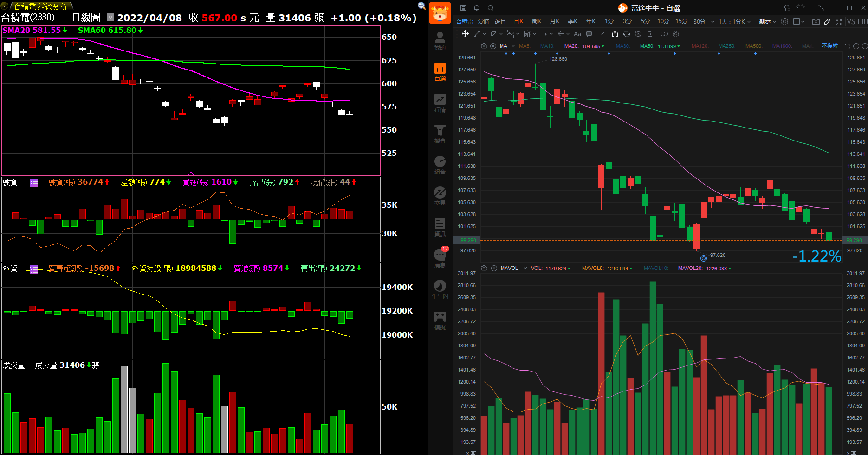The width and height of the screenshot is (868, 455).
Task: Toggle MA20 line visibility
Action: pyautogui.click(x=571, y=46)
